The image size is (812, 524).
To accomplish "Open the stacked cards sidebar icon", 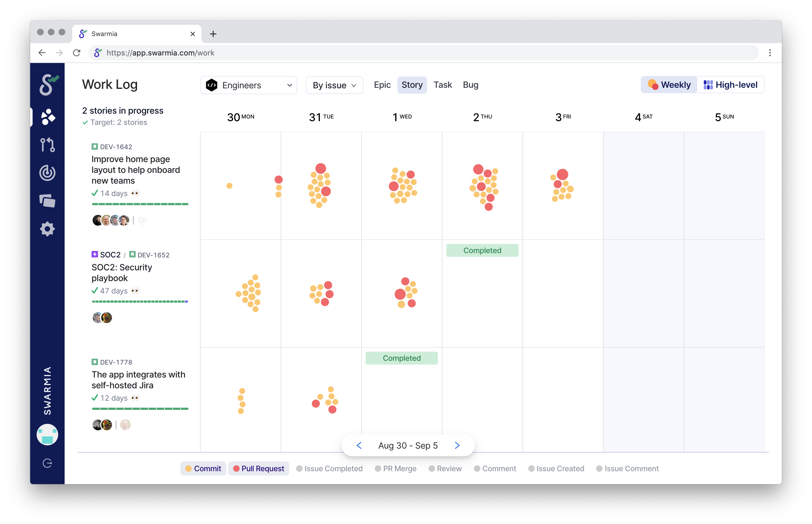I will [x=47, y=201].
